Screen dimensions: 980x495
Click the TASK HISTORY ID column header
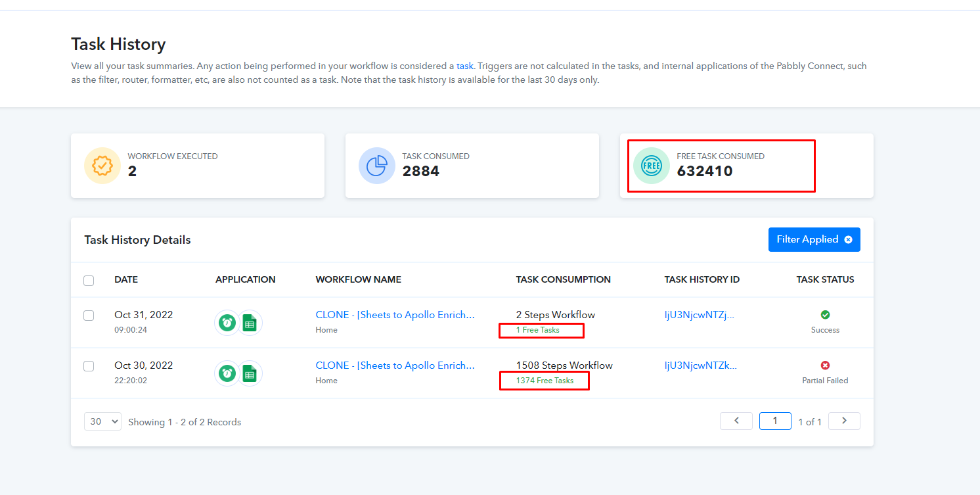click(x=702, y=279)
